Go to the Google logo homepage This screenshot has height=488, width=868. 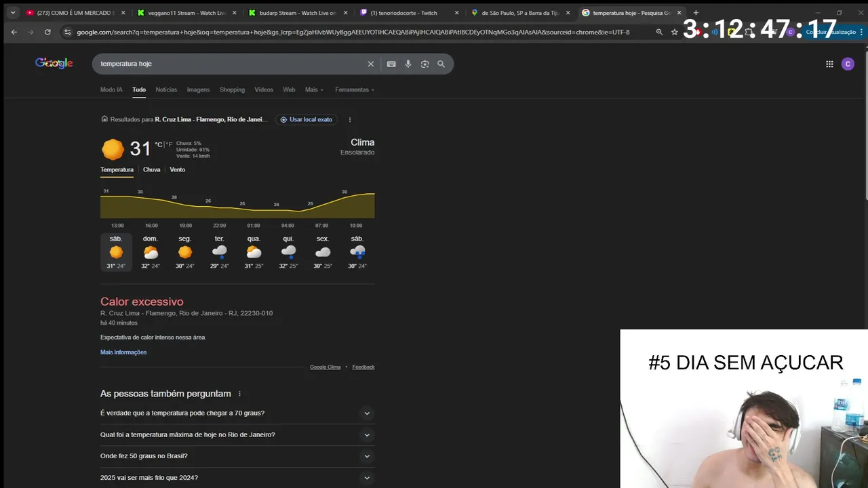click(54, 63)
